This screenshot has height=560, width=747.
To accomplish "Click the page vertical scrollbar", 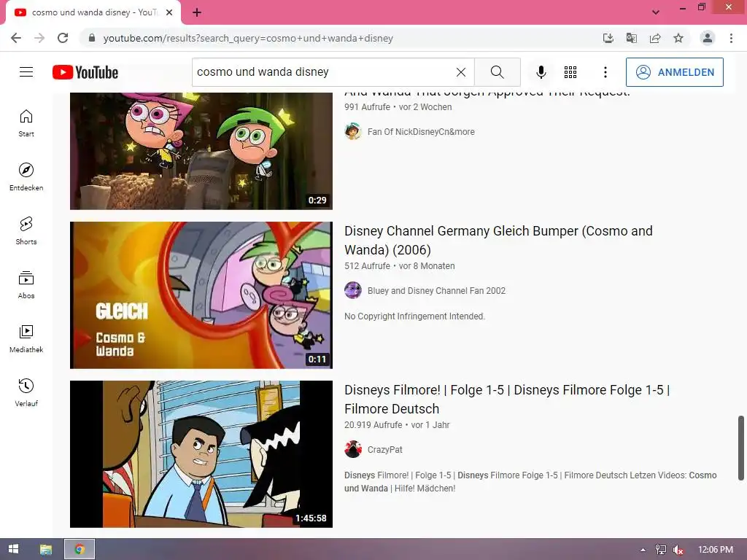I will click(x=741, y=448).
